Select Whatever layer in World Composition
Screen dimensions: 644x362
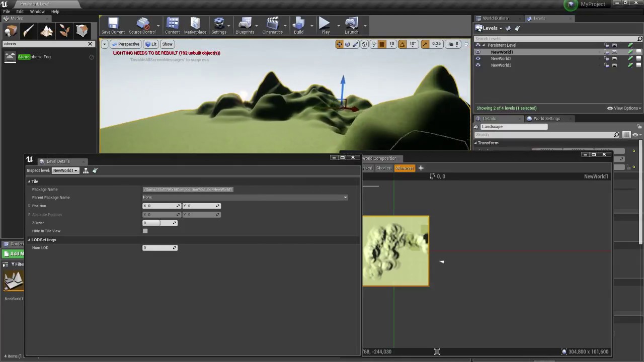pyautogui.click(x=405, y=168)
